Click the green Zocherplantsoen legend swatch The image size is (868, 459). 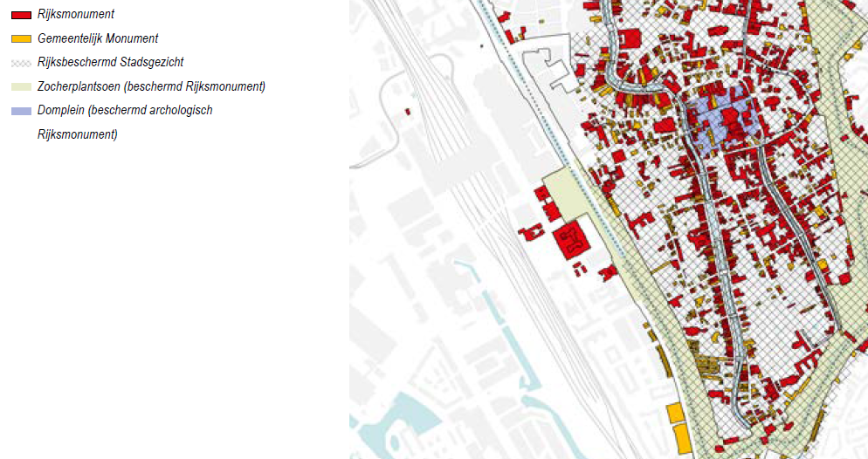pyautogui.click(x=21, y=87)
